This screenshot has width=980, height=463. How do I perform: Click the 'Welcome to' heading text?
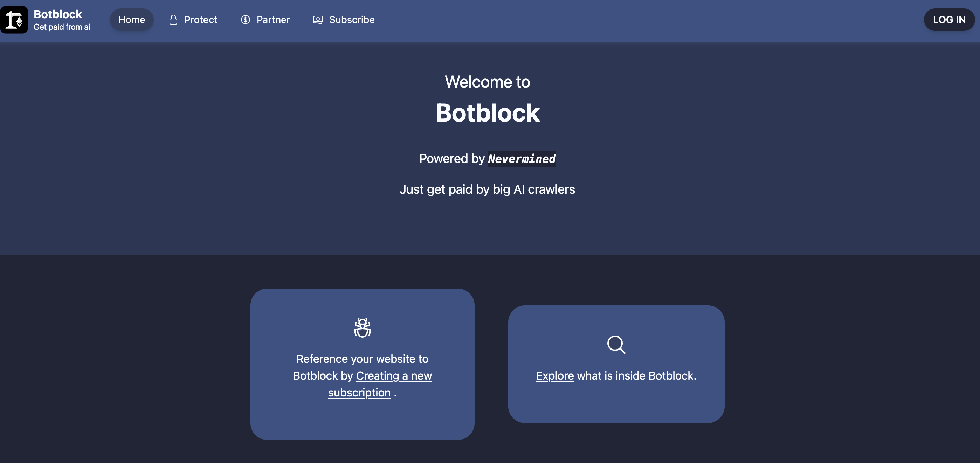click(x=487, y=82)
